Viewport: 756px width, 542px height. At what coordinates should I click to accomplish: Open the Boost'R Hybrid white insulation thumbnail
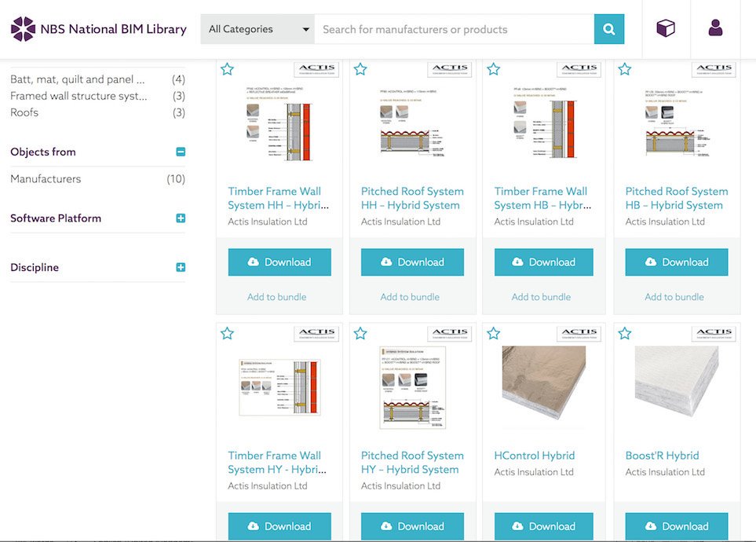677,381
